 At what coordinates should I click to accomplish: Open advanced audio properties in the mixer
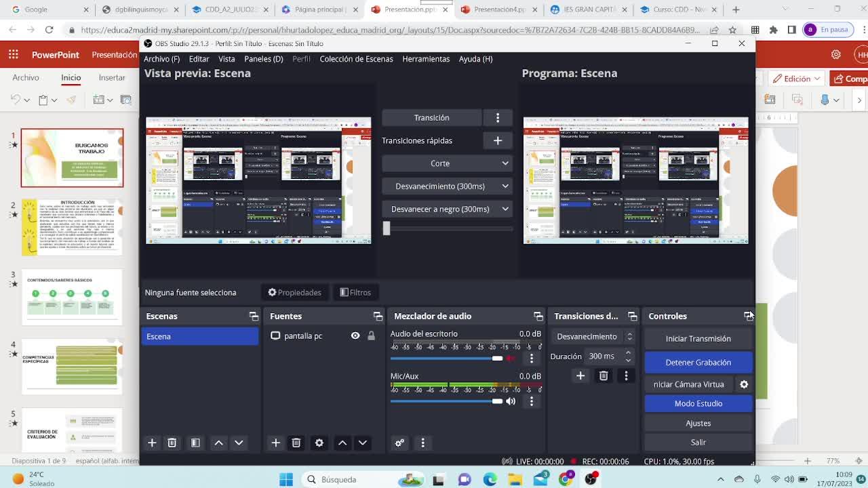click(x=399, y=443)
